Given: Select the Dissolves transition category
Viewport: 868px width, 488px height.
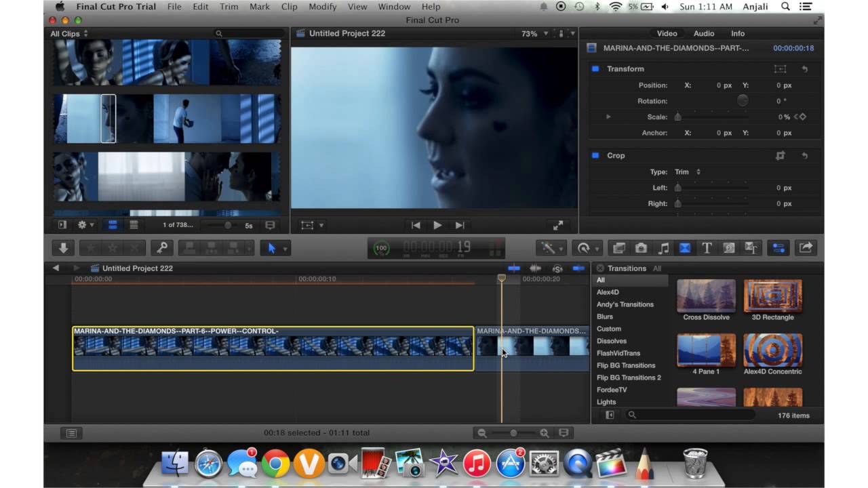Looking at the screenshot, I should [612, 341].
